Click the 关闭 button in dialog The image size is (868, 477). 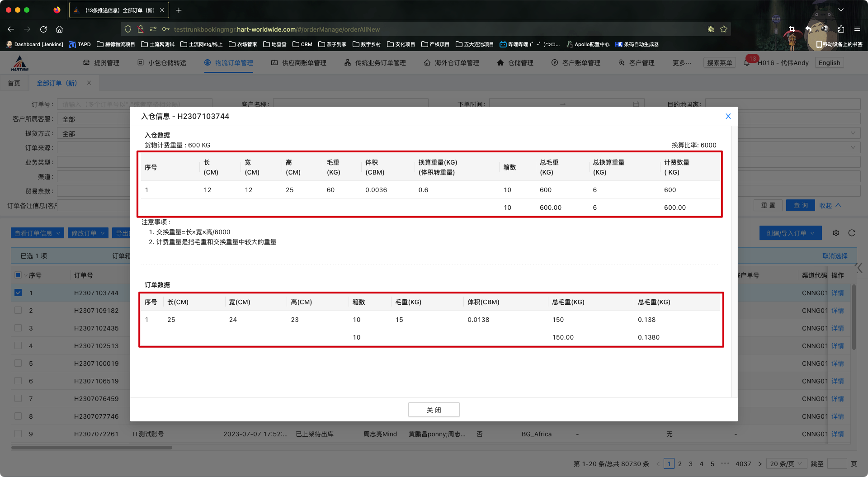pos(434,410)
